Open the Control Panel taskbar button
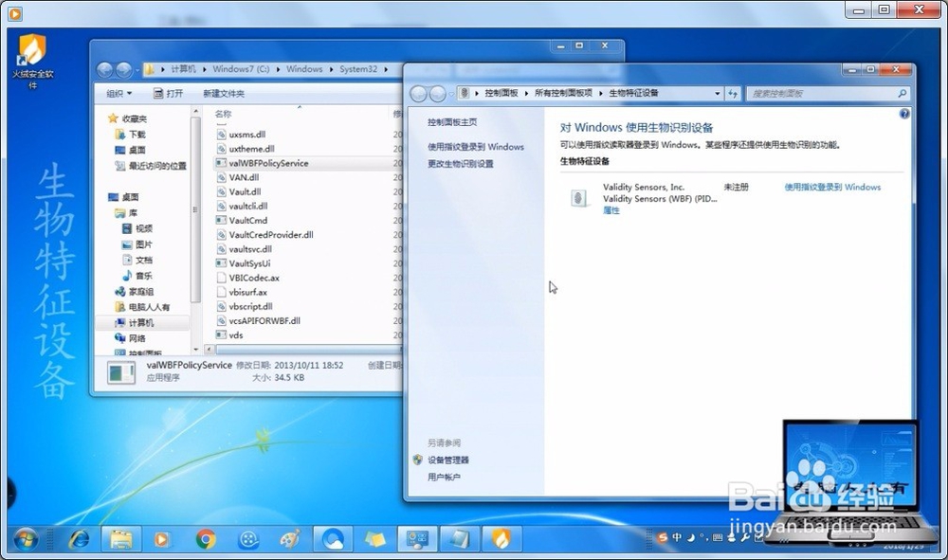The height and width of the screenshot is (560, 948). [417, 538]
